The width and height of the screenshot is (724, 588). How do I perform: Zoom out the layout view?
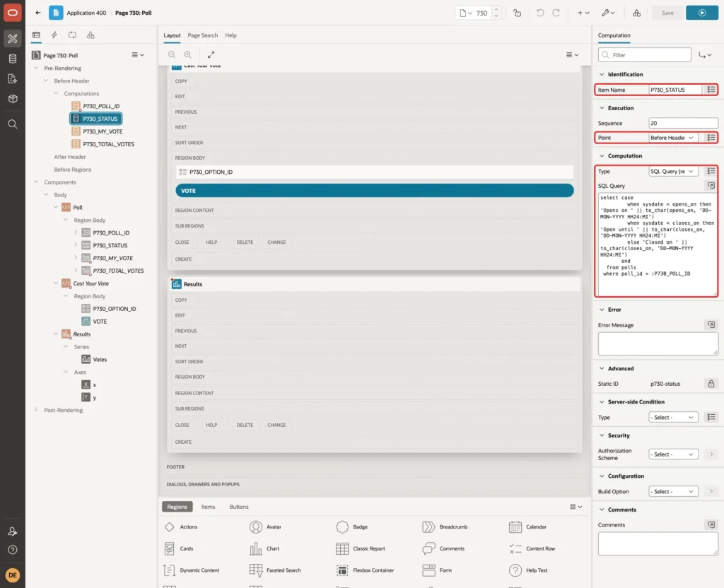(x=172, y=54)
